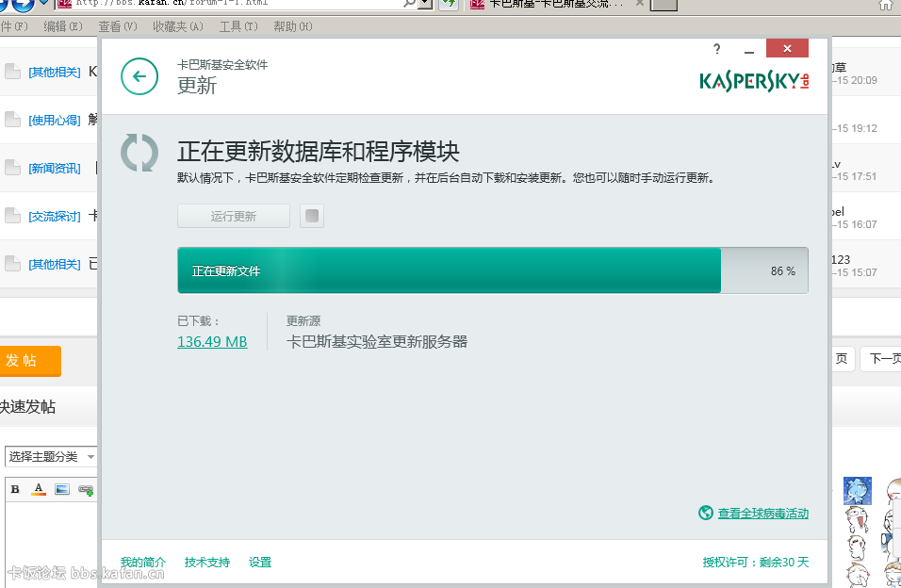Viewport: 901px width, 588px height.
Task: Click the disabled 运行更新 button
Action: (234, 216)
